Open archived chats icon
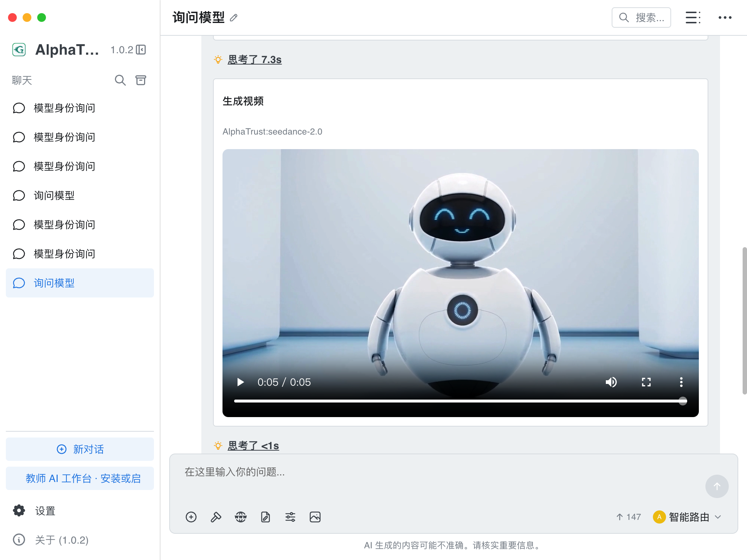 (x=141, y=80)
